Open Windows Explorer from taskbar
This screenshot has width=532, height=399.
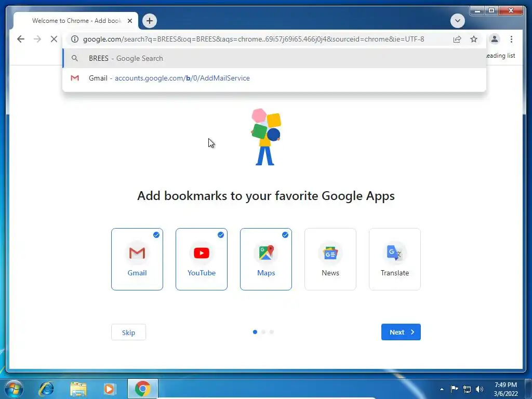(78, 389)
